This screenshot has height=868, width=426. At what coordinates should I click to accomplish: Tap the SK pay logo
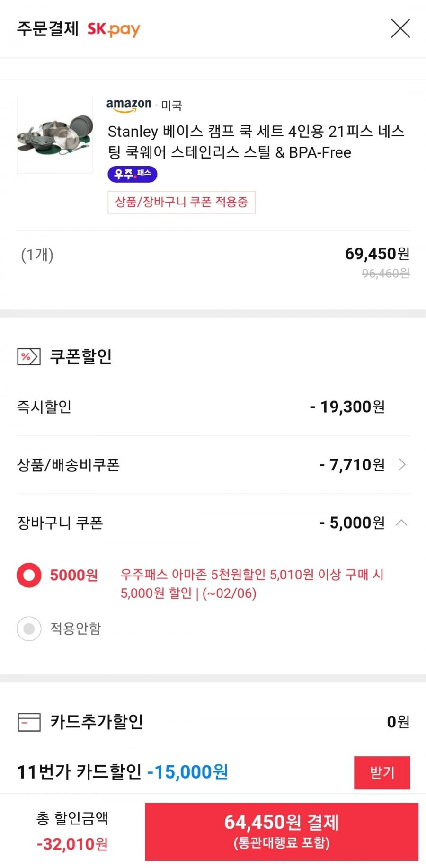(x=114, y=29)
